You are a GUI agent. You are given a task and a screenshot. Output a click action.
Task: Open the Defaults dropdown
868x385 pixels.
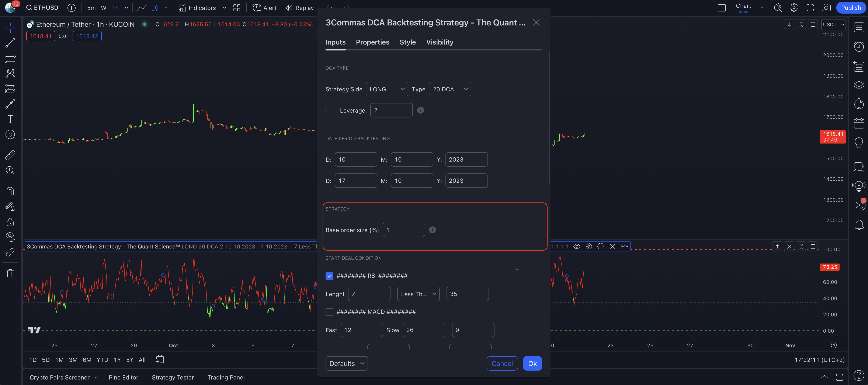tap(346, 363)
